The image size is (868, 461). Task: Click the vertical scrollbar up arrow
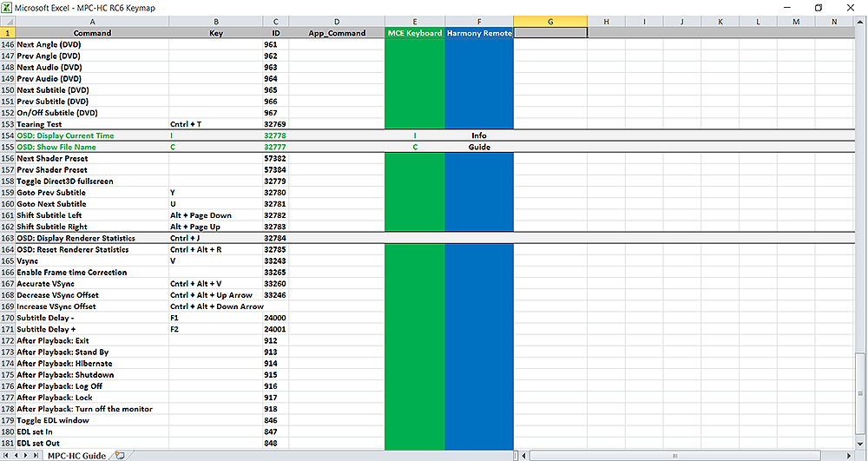pos(861,22)
